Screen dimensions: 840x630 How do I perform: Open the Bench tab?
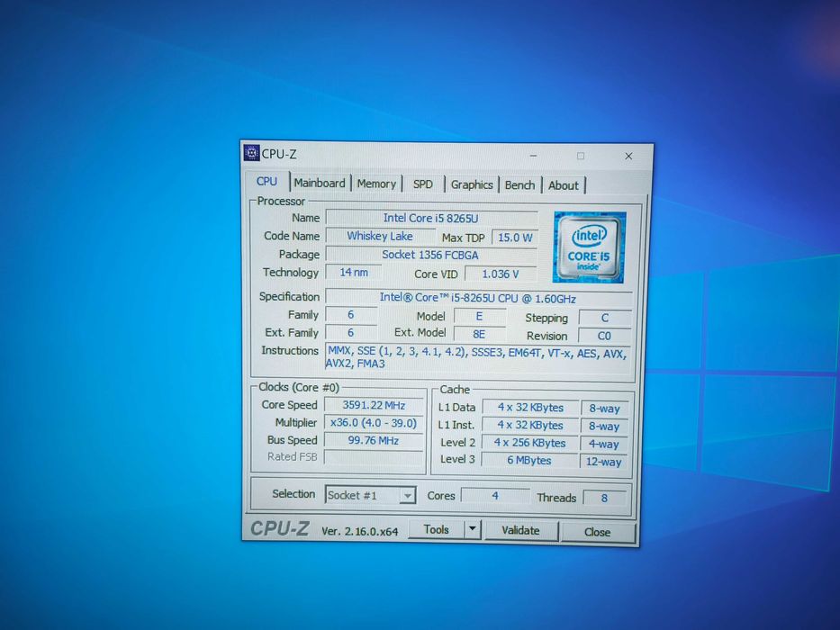pyautogui.click(x=519, y=185)
